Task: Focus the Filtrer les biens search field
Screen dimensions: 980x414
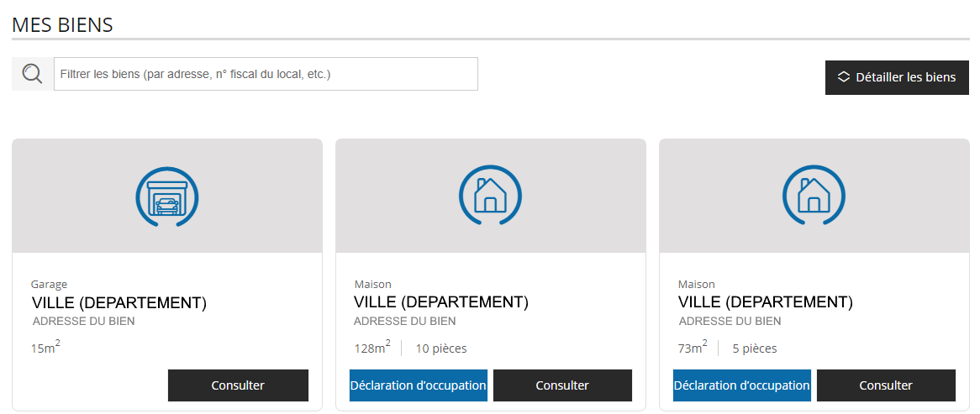Action: click(266, 74)
